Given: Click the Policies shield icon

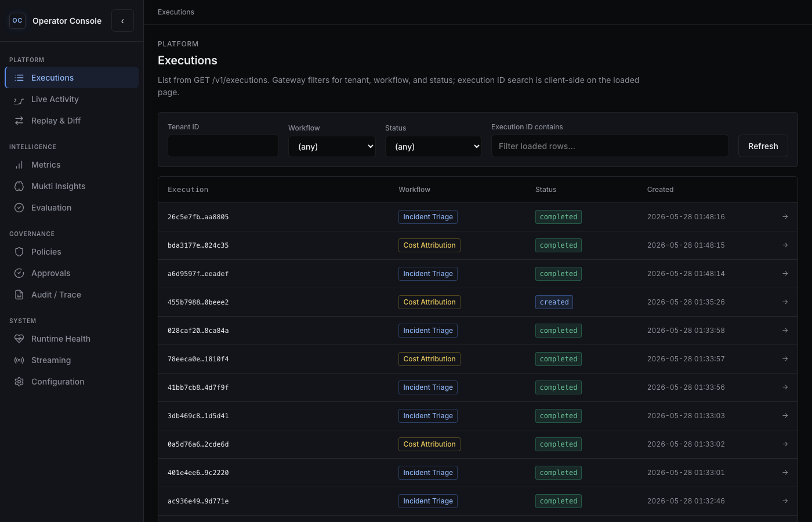Looking at the screenshot, I should coord(19,252).
